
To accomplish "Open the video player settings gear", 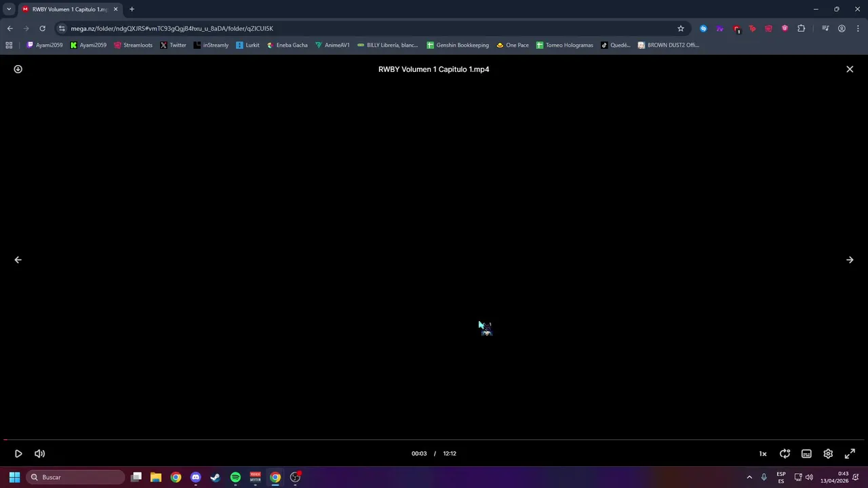I will 828,453.
